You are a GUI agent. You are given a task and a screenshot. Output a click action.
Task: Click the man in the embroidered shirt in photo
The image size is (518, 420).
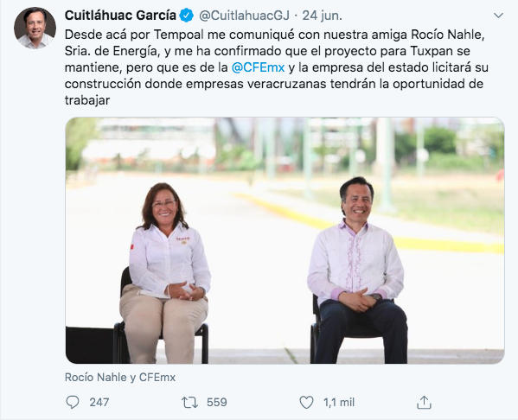tap(357, 270)
